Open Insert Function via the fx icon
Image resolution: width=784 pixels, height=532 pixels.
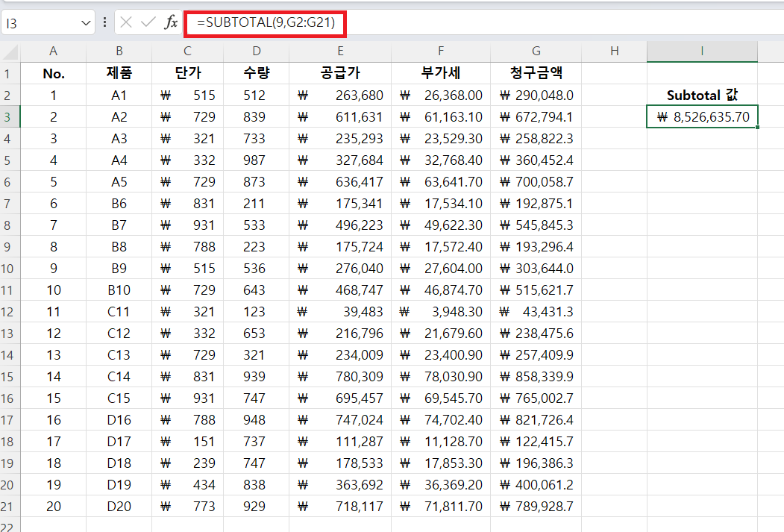pos(171,22)
